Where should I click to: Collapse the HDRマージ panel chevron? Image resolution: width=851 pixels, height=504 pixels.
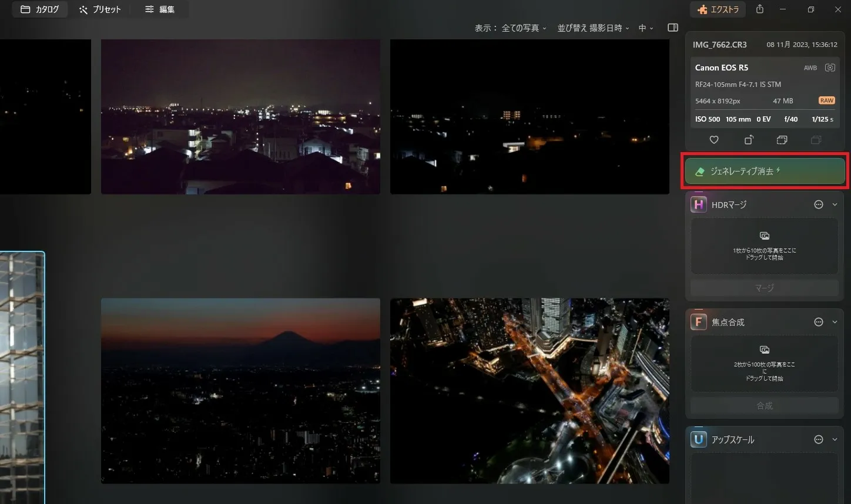coord(835,204)
